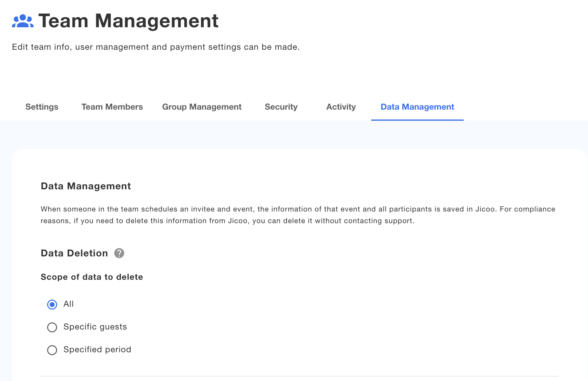Viewport: 588px width, 381px height.
Task: Click the Data Deletion heading text
Action: click(74, 253)
